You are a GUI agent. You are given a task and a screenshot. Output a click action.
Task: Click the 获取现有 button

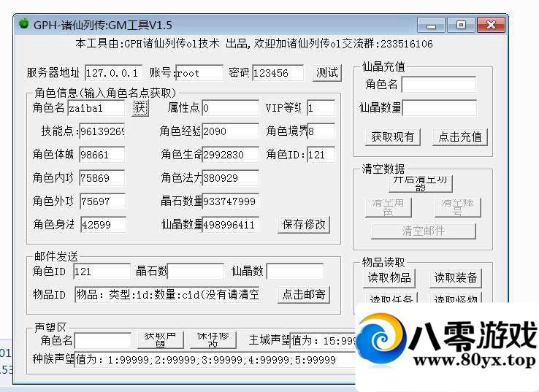(x=392, y=137)
